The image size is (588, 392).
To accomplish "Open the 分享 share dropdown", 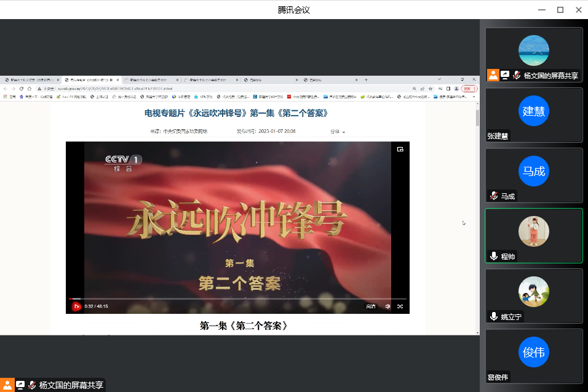I will coord(337,131).
